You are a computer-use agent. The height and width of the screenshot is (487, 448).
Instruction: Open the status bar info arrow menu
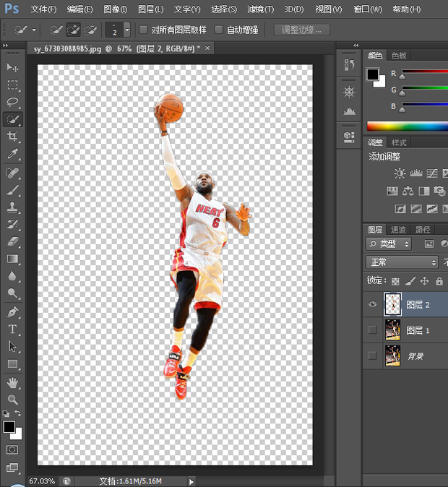tap(191, 482)
